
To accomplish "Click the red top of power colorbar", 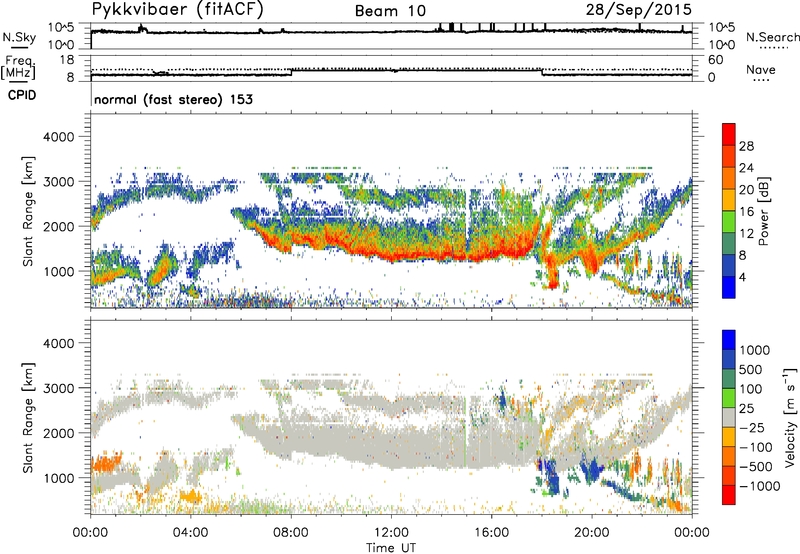I will (x=729, y=134).
